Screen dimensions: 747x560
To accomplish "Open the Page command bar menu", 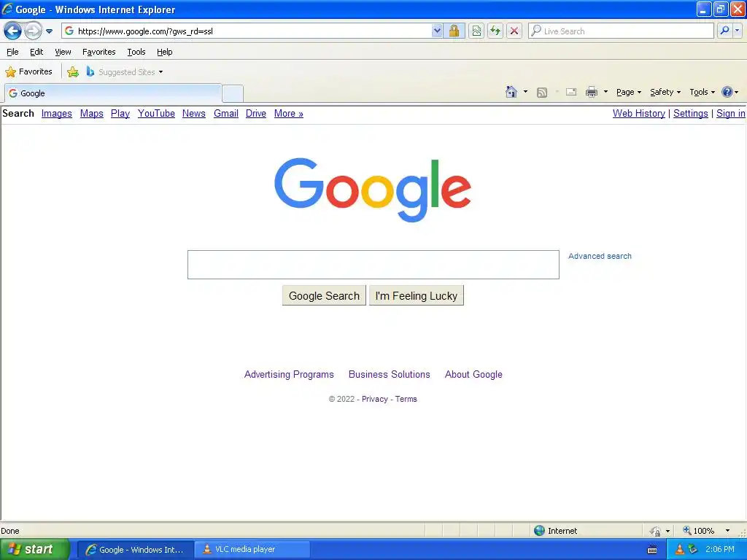I will coord(628,93).
